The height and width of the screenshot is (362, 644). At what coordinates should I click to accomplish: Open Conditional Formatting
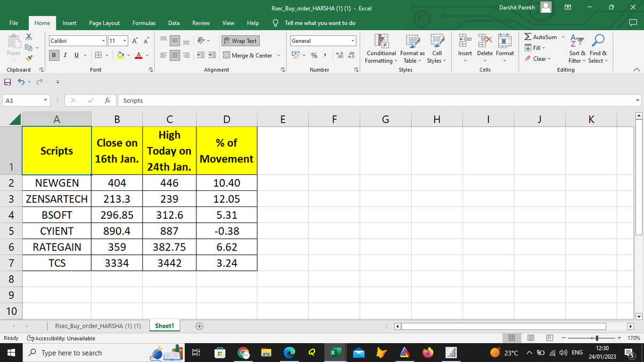tap(381, 49)
